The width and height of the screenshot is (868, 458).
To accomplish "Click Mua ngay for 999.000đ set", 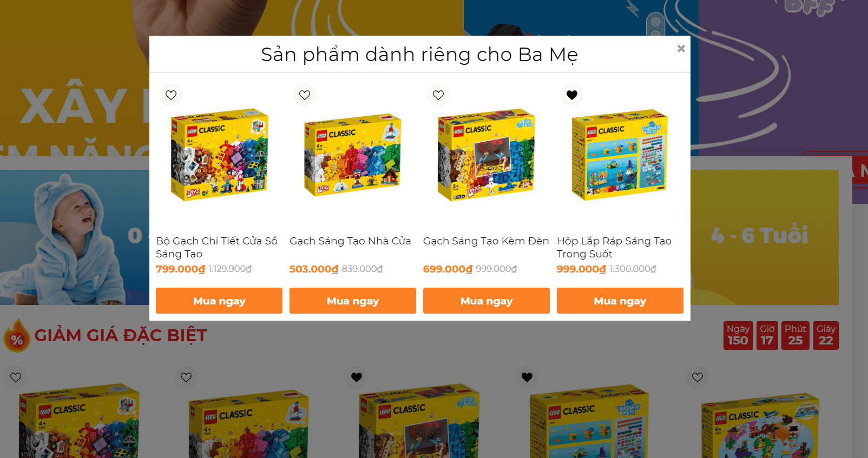I will pyautogui.click(x=620, y=301).
